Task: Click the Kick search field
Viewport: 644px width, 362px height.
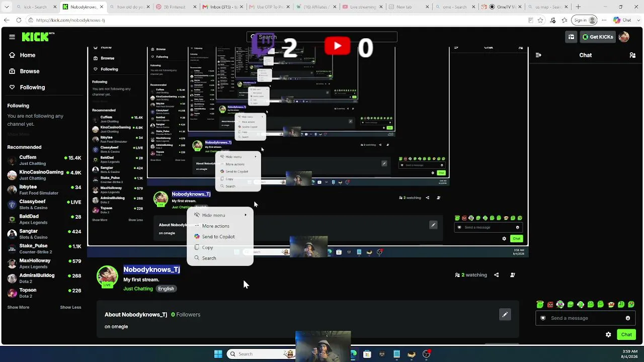Action: (x=322, y=37)
